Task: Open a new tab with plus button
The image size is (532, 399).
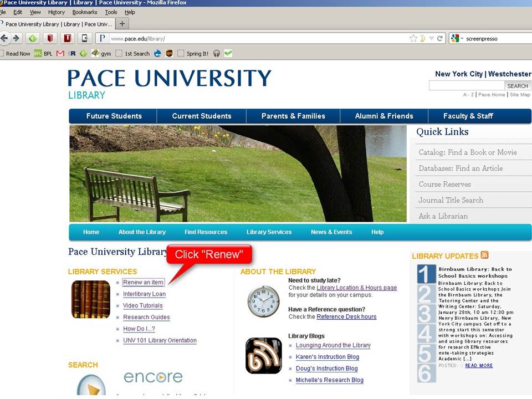Action: click(x=122, y=24)
